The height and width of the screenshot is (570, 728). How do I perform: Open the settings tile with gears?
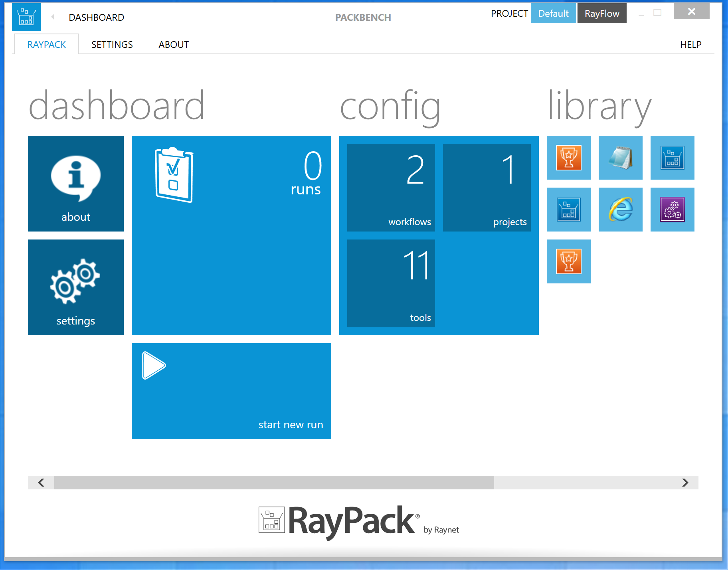(76, 287)
